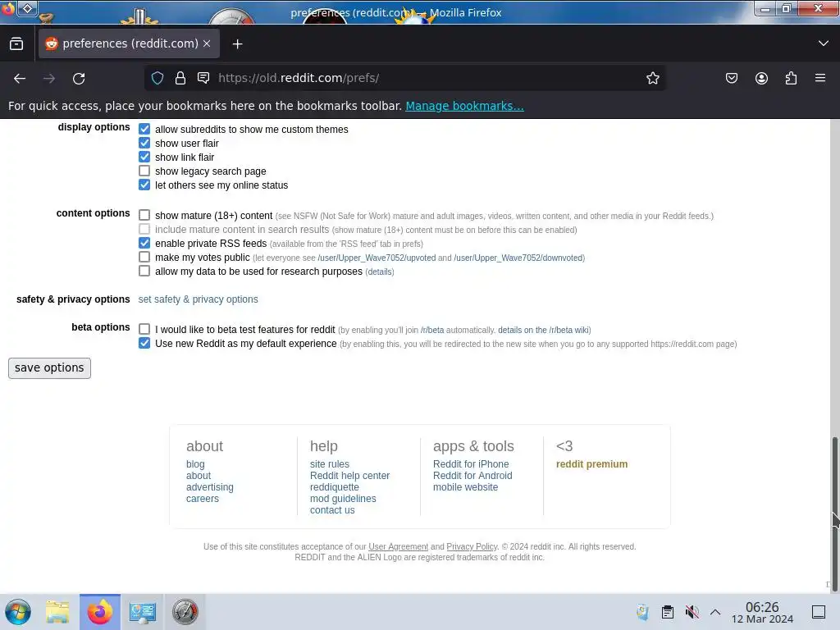The height and width of the screenshot is (630, 840).
Task: Open the site permissions icon in address bar
Action: tap(203, 78)
